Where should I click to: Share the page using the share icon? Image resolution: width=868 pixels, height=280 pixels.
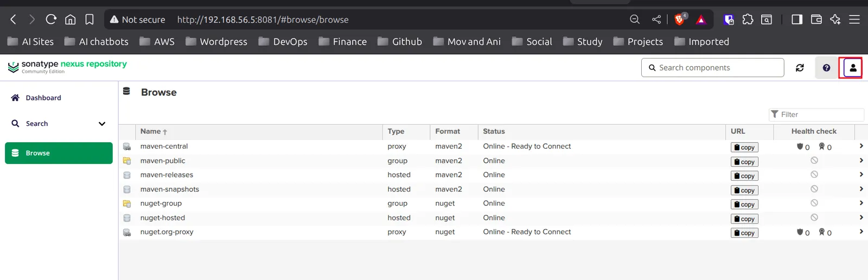point(656,20)
